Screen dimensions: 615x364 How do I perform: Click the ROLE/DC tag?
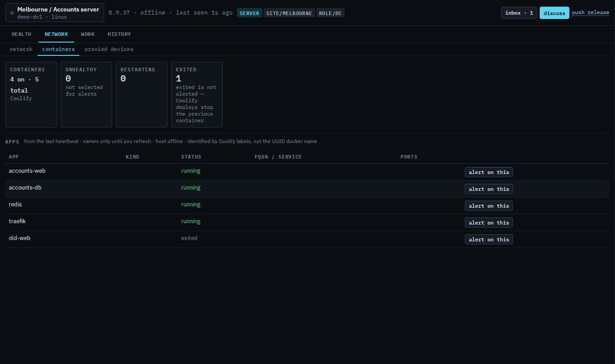pyautogui.click(x=330, y=13)
